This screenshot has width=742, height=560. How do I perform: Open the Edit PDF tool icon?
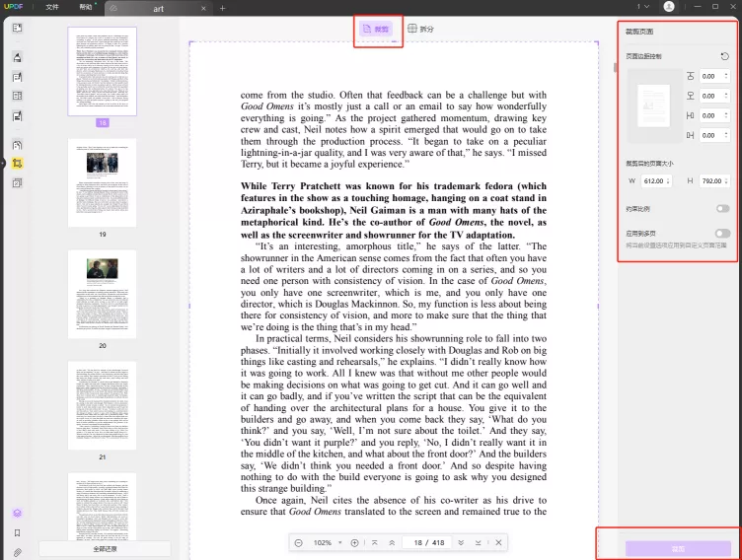(x=18, y=77)
